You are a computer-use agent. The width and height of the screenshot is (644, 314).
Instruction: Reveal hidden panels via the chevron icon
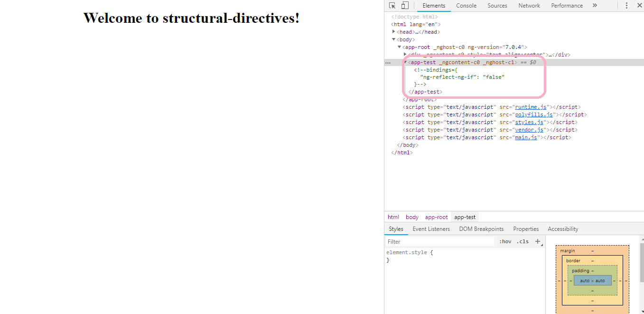pyautogui.click(x=595, y=5)
